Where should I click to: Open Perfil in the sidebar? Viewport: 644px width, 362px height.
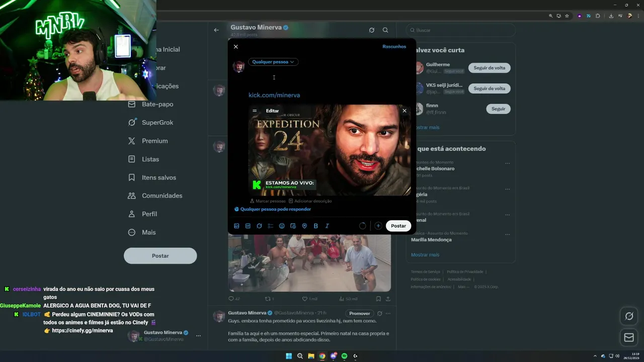(142, 214)
